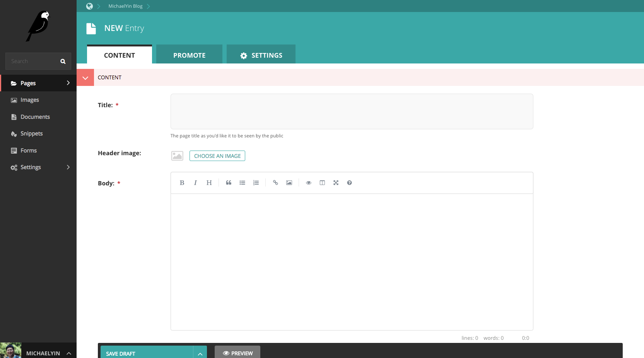The height and width of the screenshot is (358, 644).
Task: Open the Save Draft dropdown arrow
Action: (200, 353)
